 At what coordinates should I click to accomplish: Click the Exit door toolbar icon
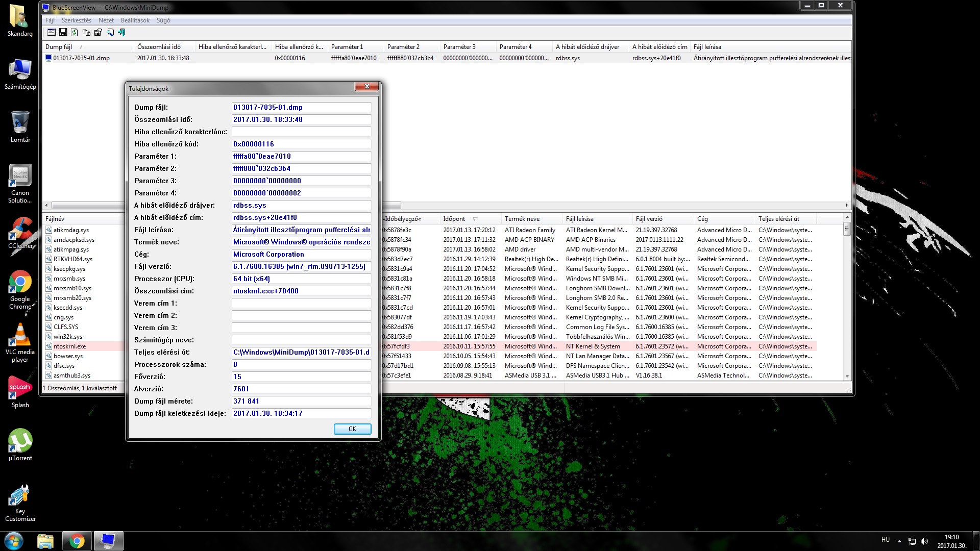click(121, 32)
